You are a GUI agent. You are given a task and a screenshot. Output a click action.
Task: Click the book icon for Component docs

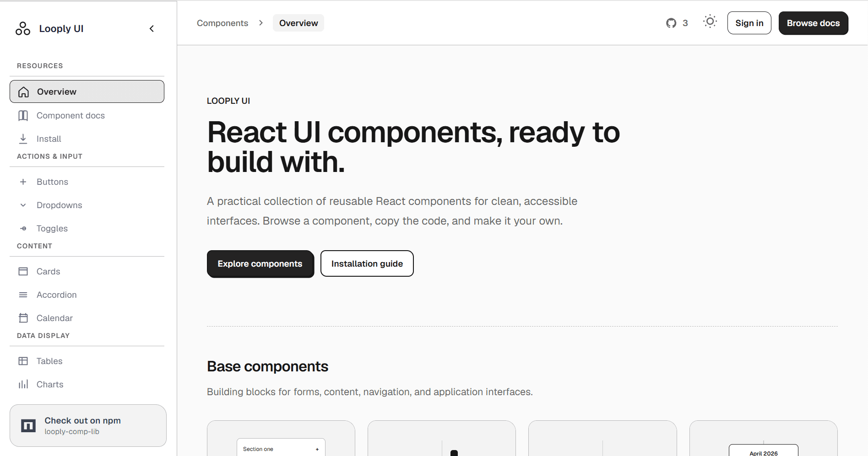tap(23, 116)
